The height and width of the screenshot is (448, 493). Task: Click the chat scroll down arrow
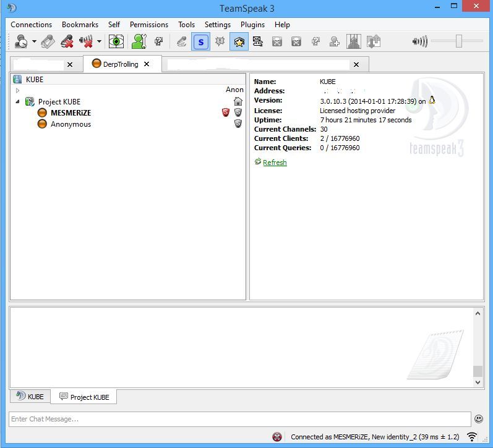pos(478,382)
